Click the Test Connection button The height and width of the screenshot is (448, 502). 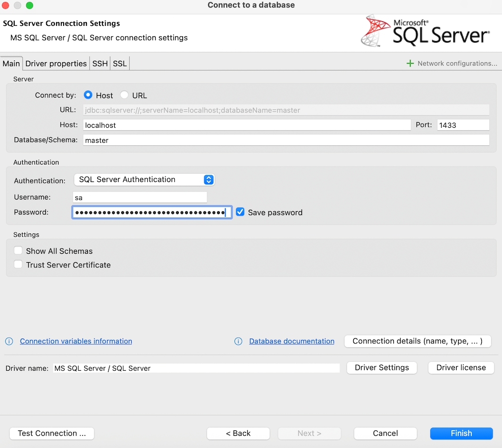point(52,433)
